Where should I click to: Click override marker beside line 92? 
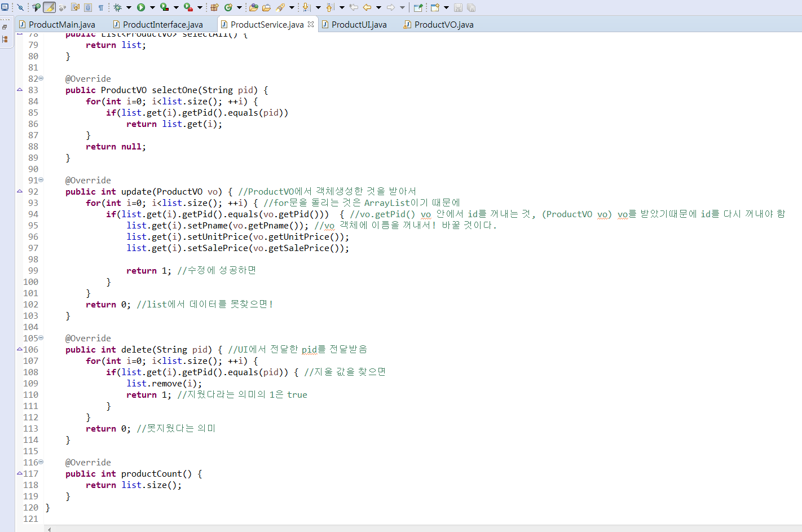(x=20, y=191)
